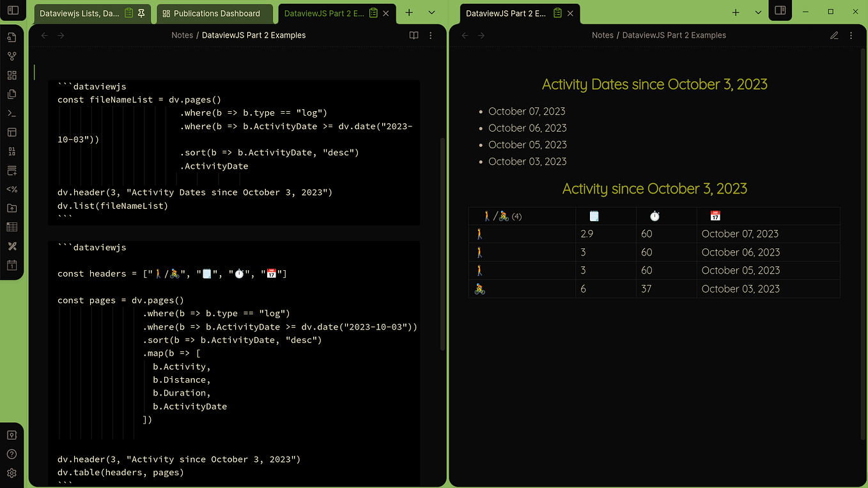This screenshot has height=488, width=868.
Task: Click the table icon in the left ribbon
Action: click(12, 227)
